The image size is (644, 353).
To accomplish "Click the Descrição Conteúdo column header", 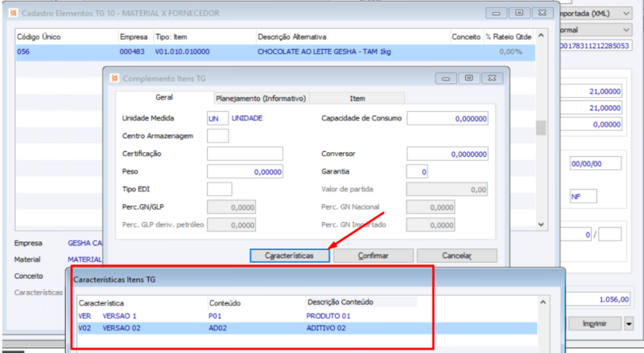I will (340, 302).
